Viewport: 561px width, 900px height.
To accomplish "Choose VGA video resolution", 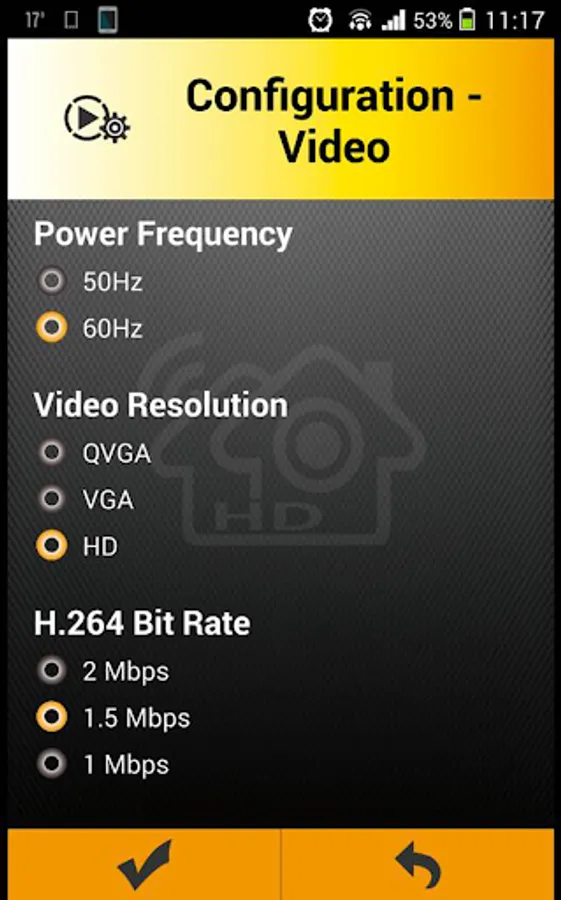I will coord(85,499).
